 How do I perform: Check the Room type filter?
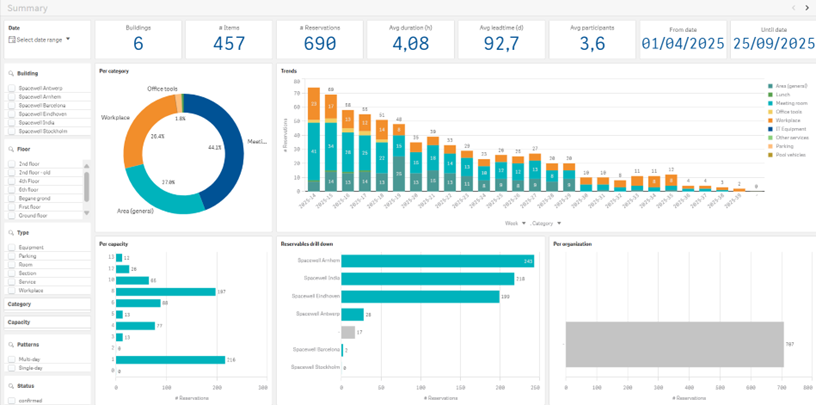pos(11,264)
